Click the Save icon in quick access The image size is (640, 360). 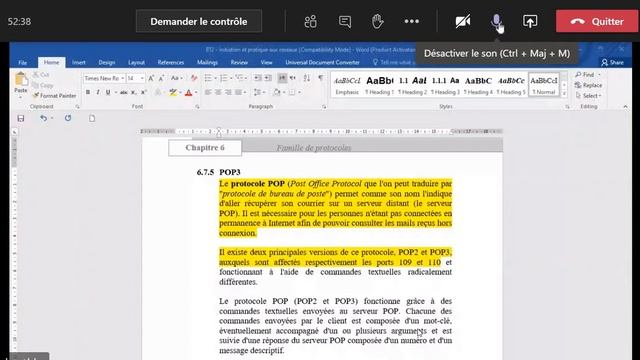(21, 118)
